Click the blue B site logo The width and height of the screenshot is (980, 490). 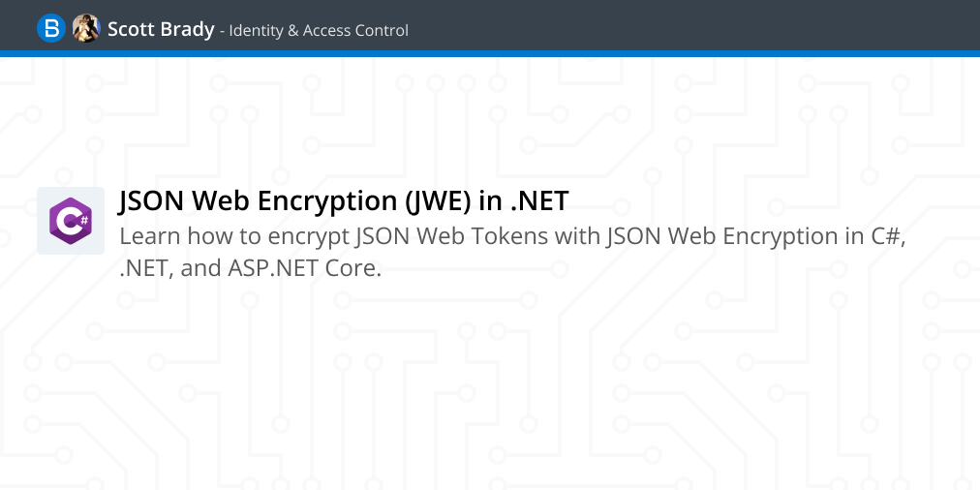[x=50, y=29]
